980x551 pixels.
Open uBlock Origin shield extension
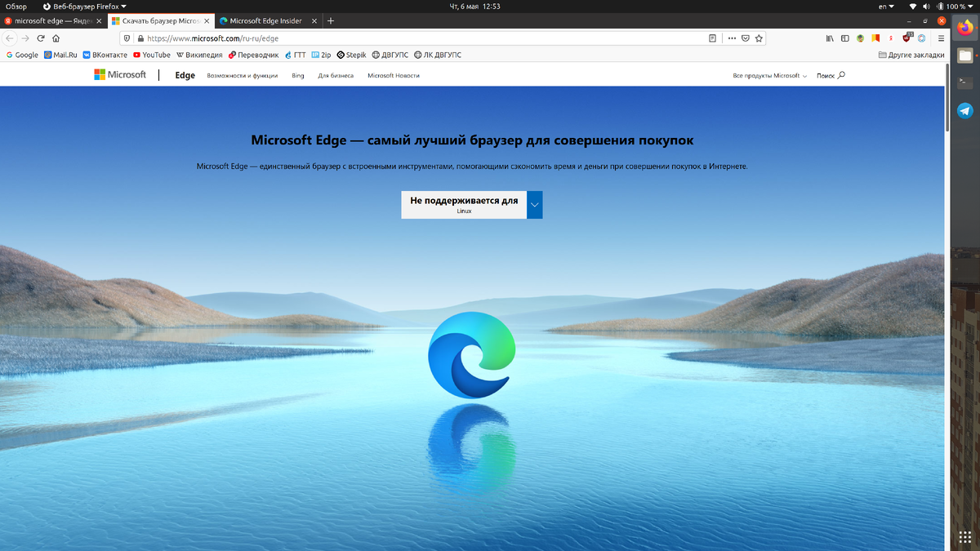coord(907,37)
